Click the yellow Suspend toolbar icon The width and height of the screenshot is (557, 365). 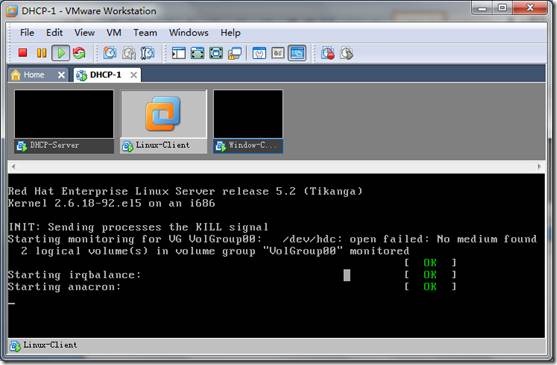(x=42, y=53)
